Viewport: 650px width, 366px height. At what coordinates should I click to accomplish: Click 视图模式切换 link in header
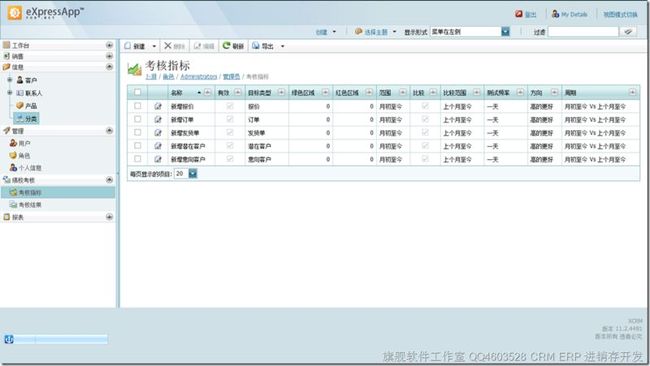620,15
